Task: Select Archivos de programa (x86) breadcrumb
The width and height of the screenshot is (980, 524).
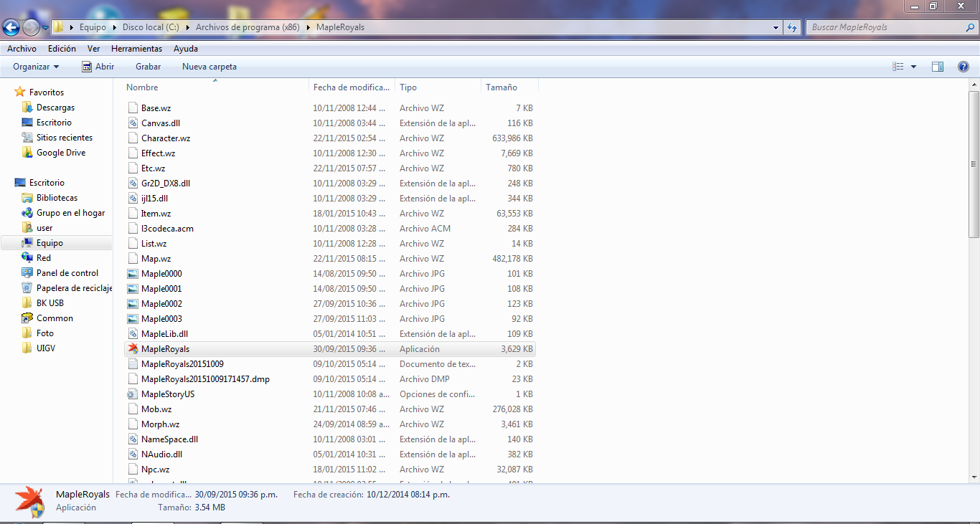Action: [x=248, y=27]
